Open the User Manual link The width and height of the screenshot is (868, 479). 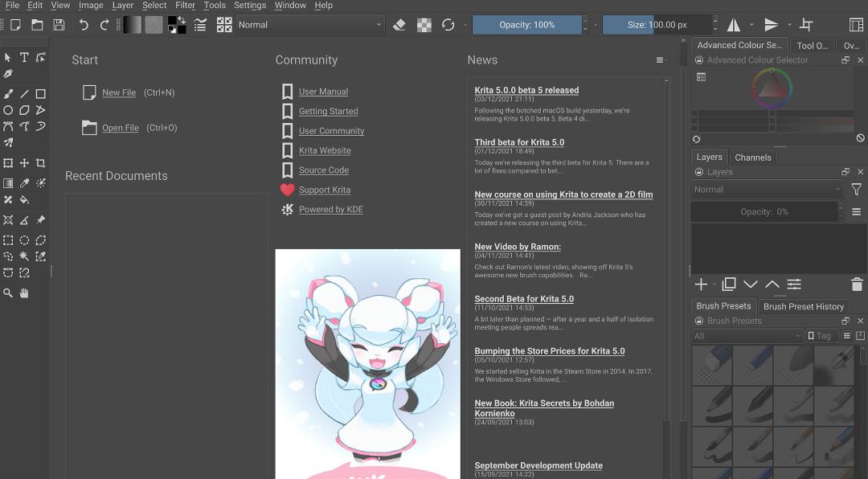point(323,92)
